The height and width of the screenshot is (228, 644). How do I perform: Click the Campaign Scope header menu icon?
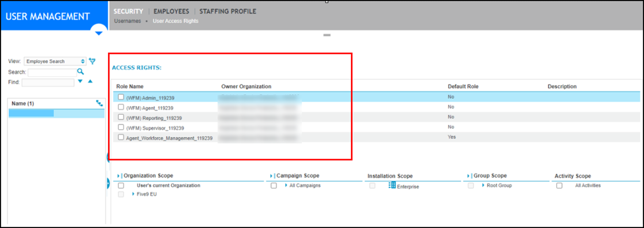[273, 176]
